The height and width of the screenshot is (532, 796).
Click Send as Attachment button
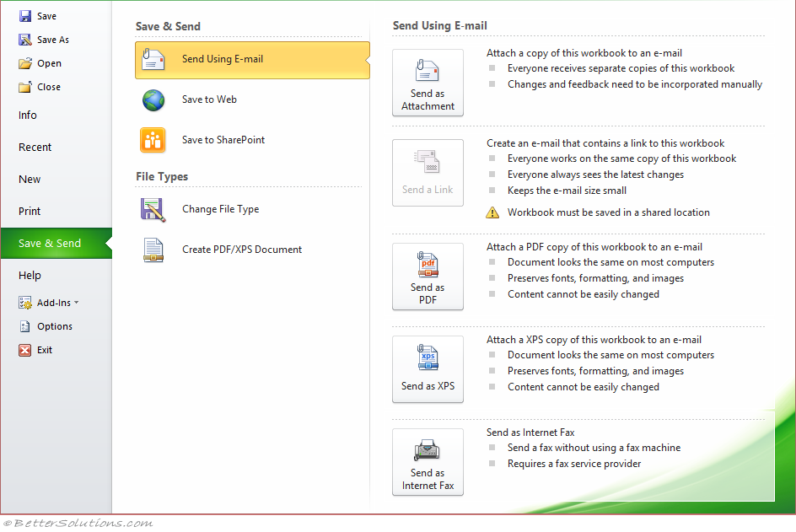click(428, 83)
